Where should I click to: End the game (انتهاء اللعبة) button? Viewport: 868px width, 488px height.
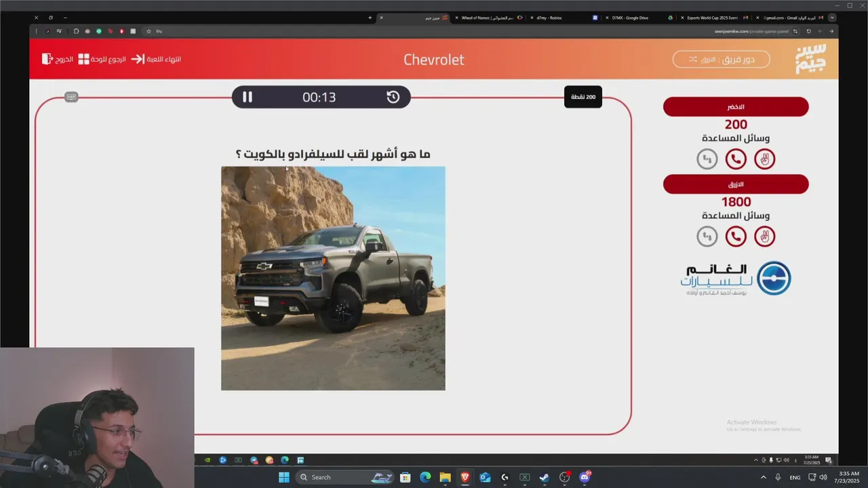click(156, 59)
